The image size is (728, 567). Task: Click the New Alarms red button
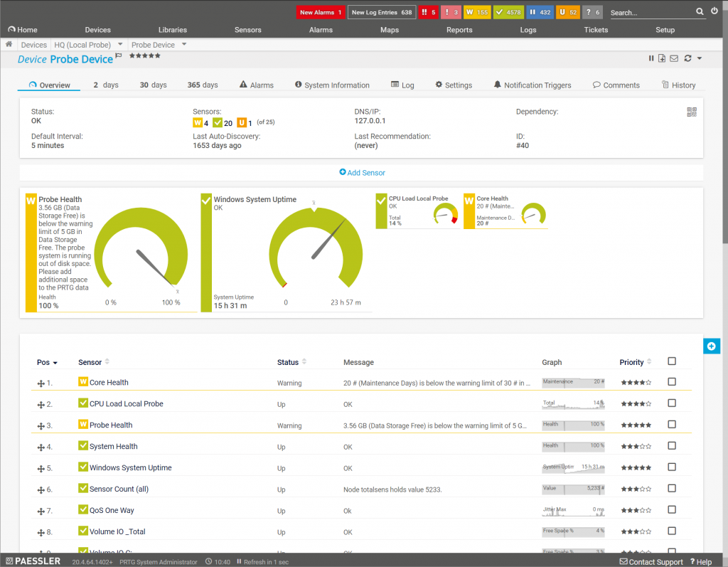(320, 12)
